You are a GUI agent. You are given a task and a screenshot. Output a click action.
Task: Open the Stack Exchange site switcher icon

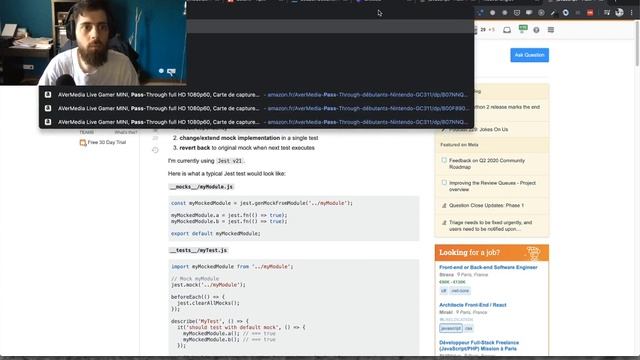551,30
